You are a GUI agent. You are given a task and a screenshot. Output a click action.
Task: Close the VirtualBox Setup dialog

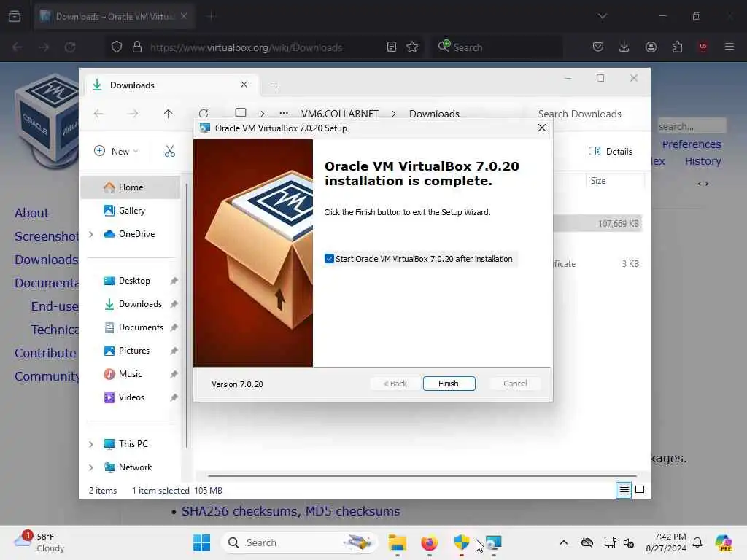click(x=542, y=128)
